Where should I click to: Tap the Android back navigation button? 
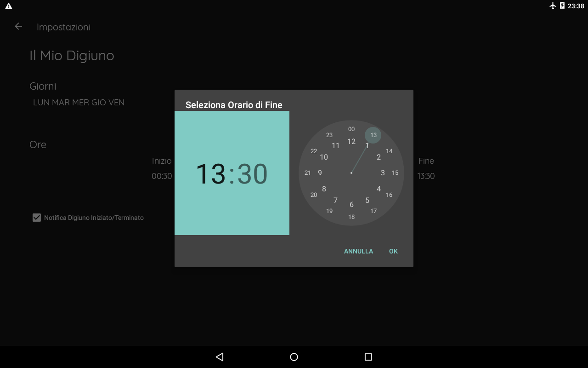(x=220, y=357)
